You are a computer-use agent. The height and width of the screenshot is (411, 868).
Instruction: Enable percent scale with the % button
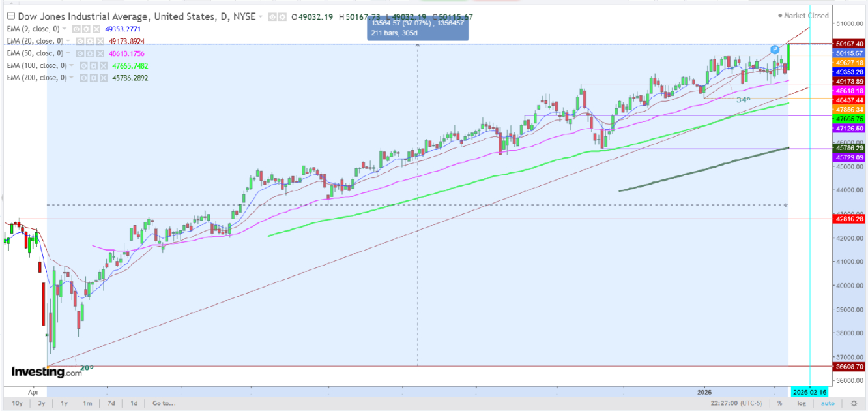click(779, 403)
